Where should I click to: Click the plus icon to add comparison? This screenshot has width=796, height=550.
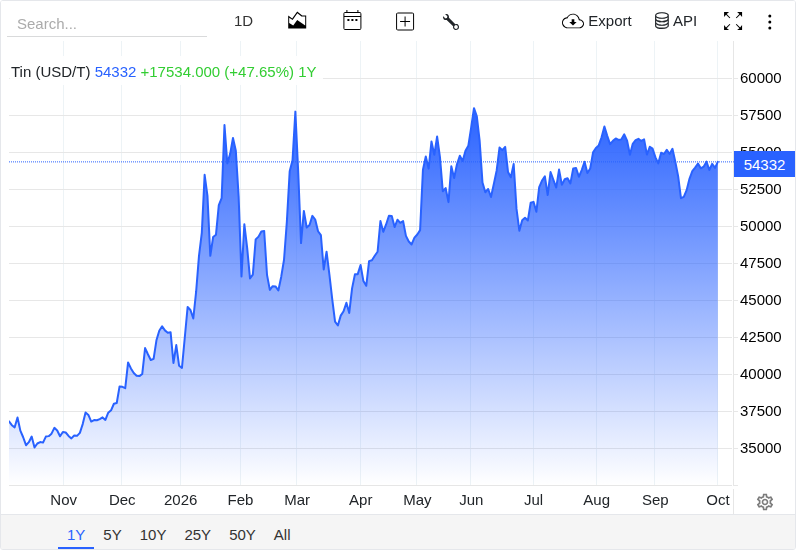[x=405, y=21]
